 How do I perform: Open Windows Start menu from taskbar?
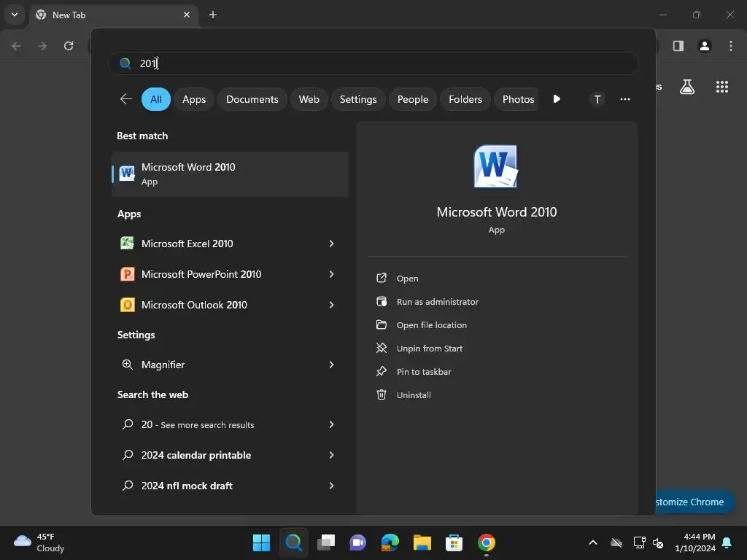(x=261, y=542)
